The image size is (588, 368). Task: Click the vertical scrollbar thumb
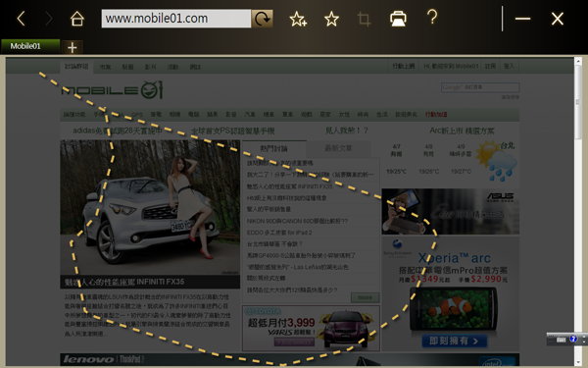tap(578, 102)
